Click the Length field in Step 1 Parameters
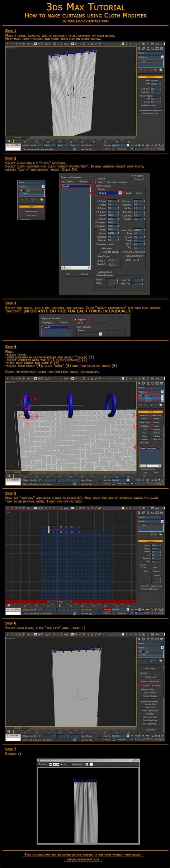 click(154, 81)
